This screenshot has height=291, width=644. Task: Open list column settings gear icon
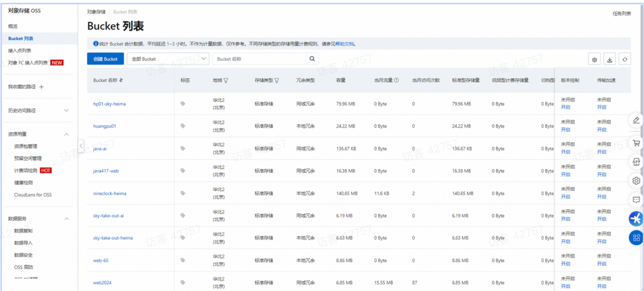click(x=594, y=60)
